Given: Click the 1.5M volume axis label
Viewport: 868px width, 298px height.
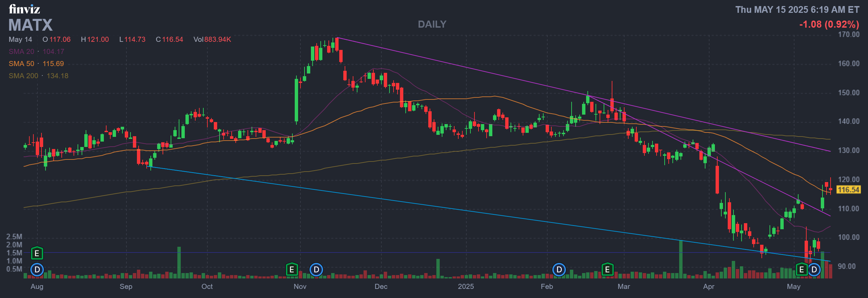Looking at the screenshot, I should point(14,253).
